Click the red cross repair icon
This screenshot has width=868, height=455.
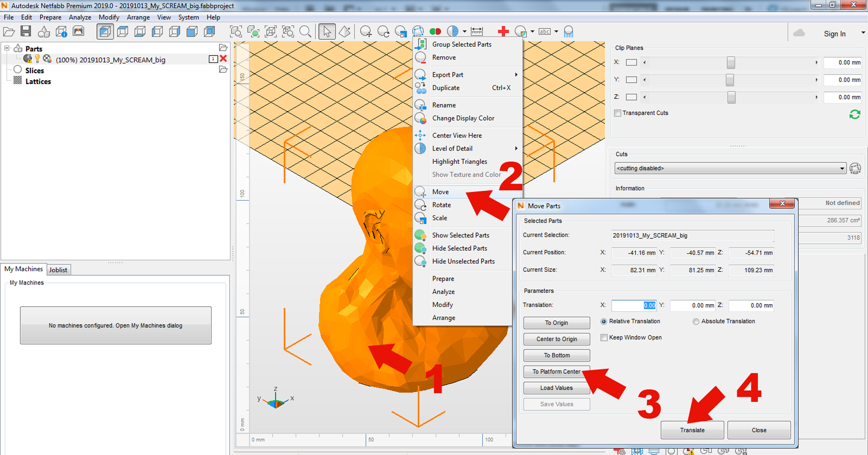click(x=503, y=32)
